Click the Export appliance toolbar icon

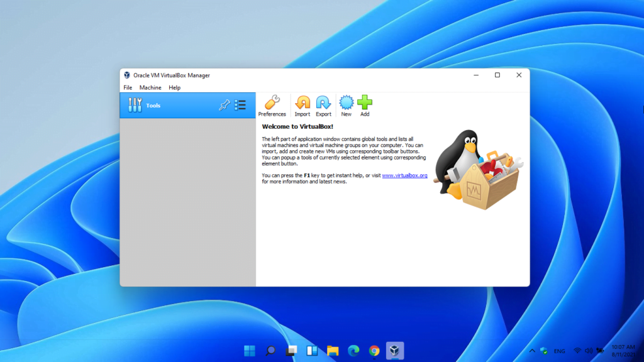pyautogui.click(x=323, y=105)
